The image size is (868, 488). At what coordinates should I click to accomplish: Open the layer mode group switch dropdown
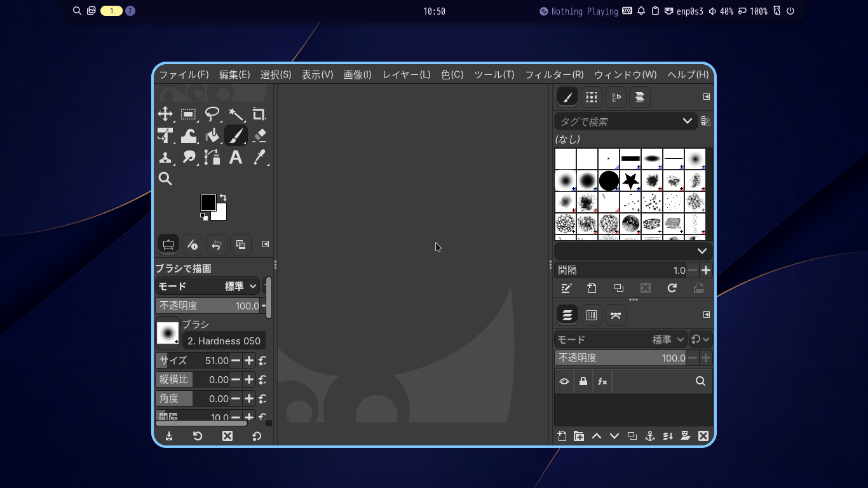tap(701, 339)
